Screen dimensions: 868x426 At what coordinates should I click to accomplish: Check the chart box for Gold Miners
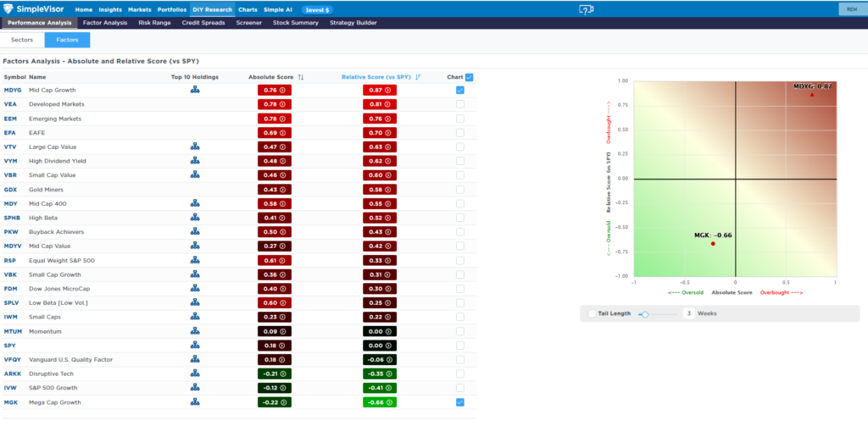(459, 189)
